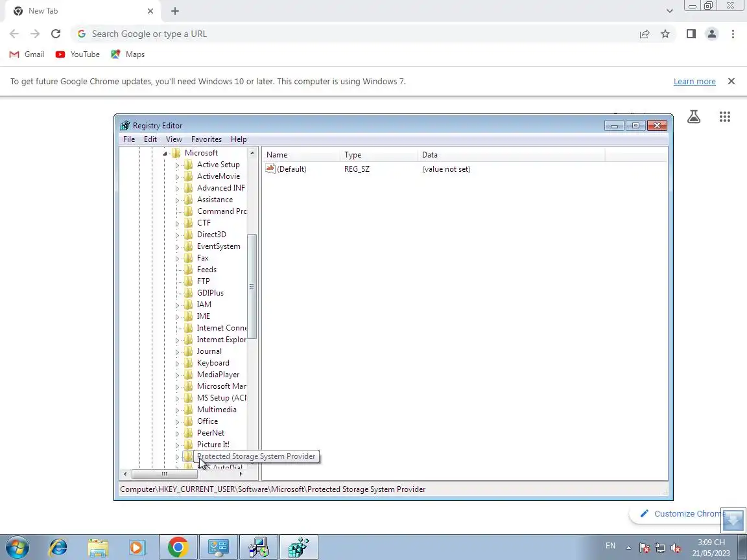Select the MediaPlayer key
The width and height of the screenshot is (747, 560).
coord(218,374)
